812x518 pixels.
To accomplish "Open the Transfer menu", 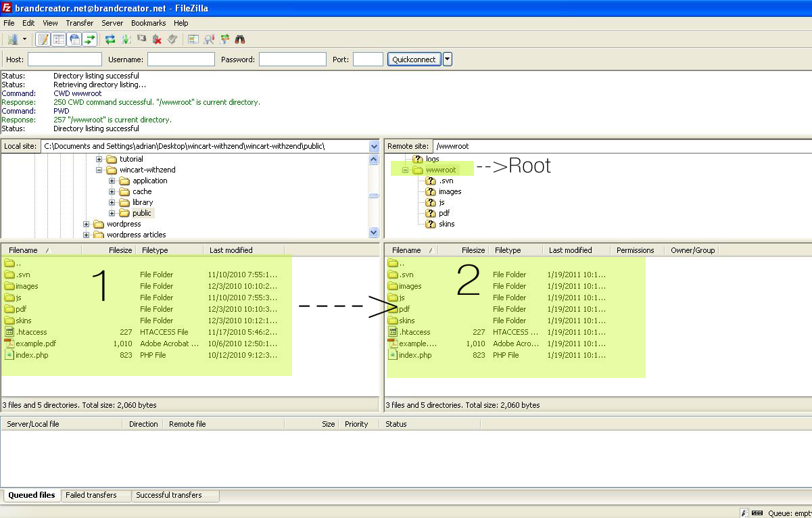I will (80, 23).
